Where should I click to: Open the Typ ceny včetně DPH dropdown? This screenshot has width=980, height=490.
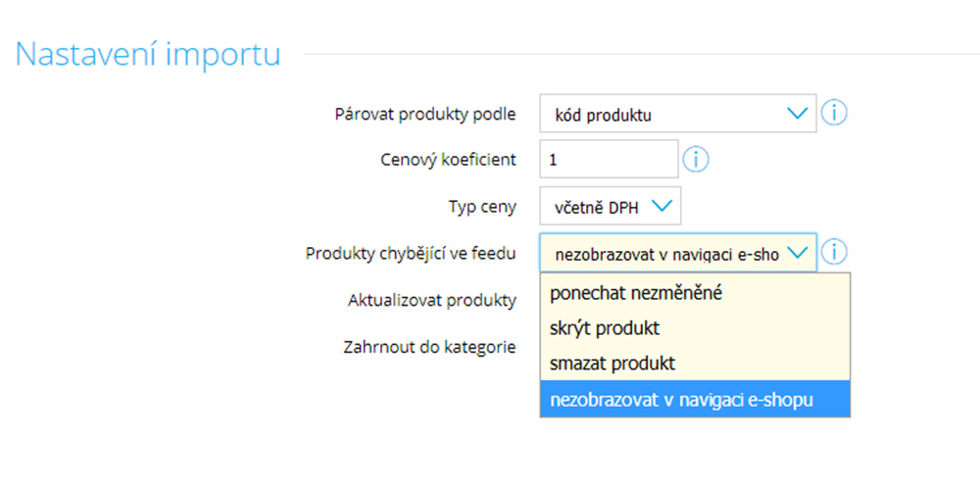[611, 206]
